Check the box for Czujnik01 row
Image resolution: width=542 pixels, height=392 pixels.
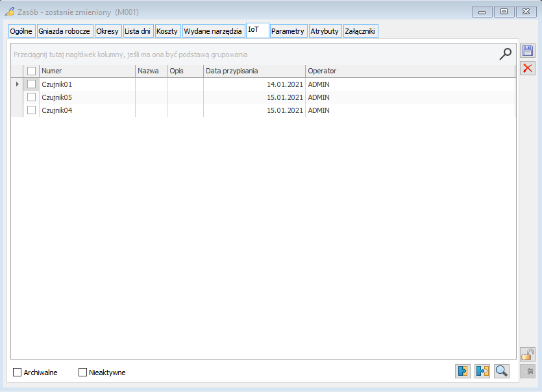(x=31, y=84)
